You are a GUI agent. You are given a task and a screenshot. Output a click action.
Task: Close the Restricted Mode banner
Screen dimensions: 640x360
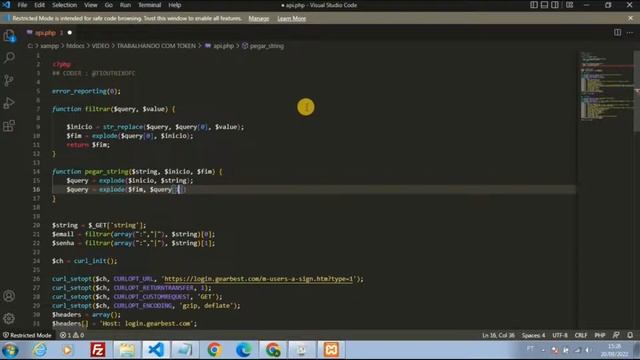coord(630,18)
